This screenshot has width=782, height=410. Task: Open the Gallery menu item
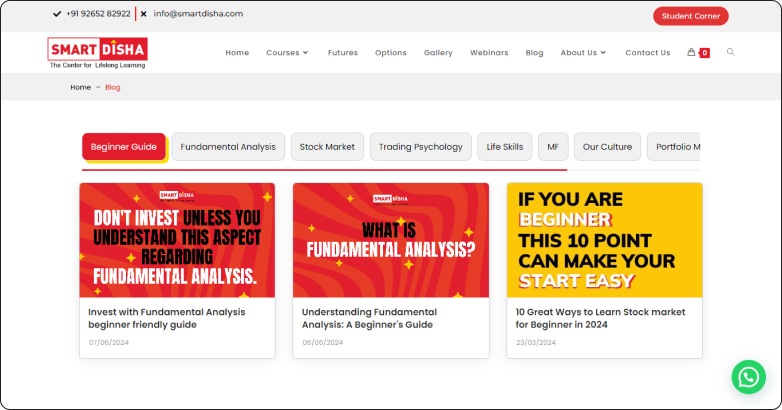438,52
